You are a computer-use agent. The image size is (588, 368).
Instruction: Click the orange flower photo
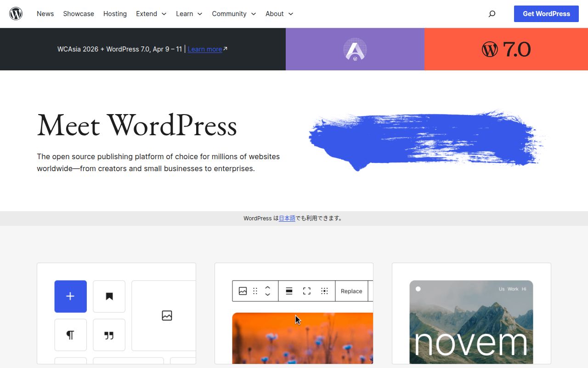(x=303, y=338)
